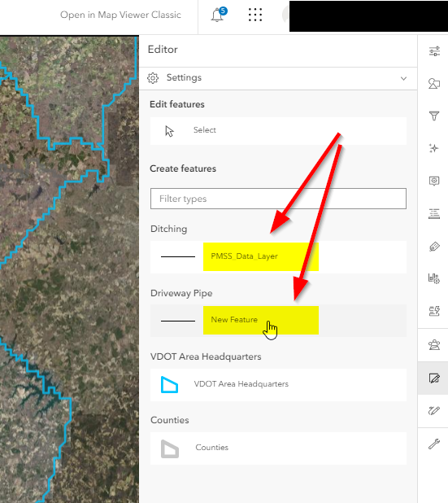
Task: Open the Styles shapes icon in sidebar
Action: [x=434, y=84]
